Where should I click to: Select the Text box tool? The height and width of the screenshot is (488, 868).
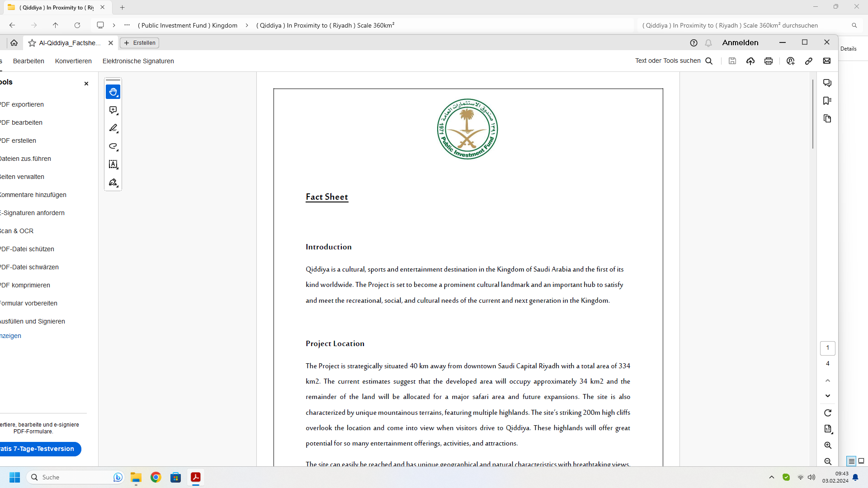coord(113,164)
